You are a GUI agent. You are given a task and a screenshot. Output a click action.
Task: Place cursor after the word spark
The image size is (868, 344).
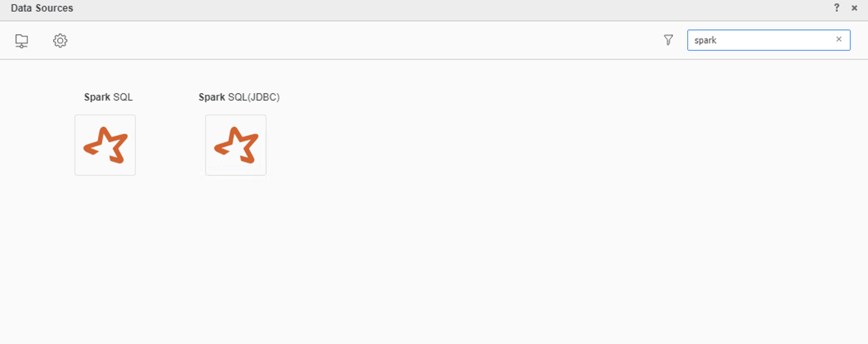[718, 40]
